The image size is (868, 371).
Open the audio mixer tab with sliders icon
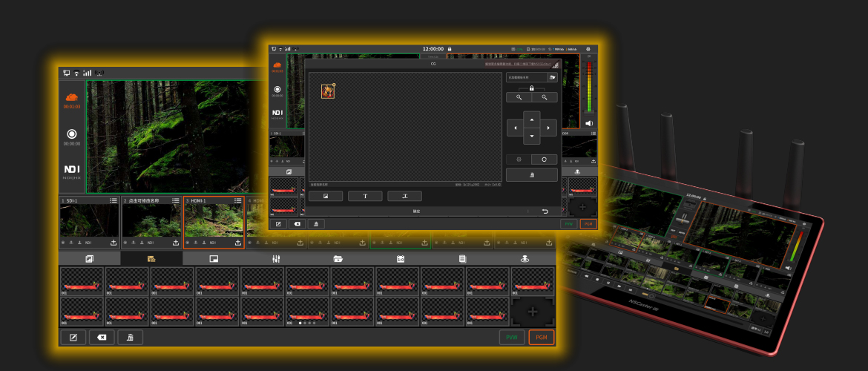point(275,259)
